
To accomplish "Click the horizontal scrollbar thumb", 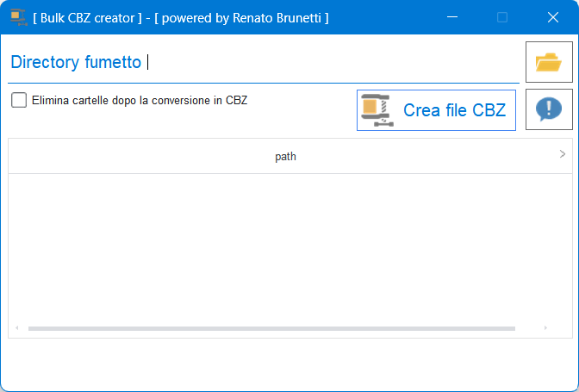I will pos(271,328).
